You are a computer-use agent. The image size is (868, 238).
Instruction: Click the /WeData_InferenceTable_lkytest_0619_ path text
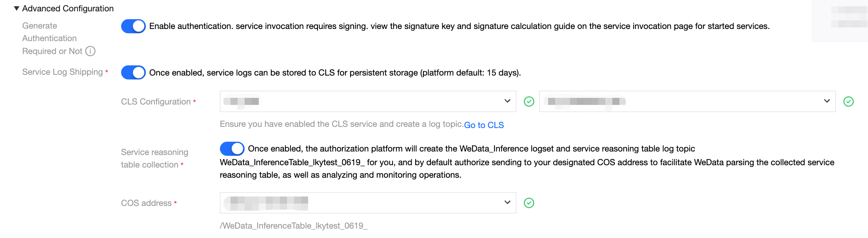point(294,226)
